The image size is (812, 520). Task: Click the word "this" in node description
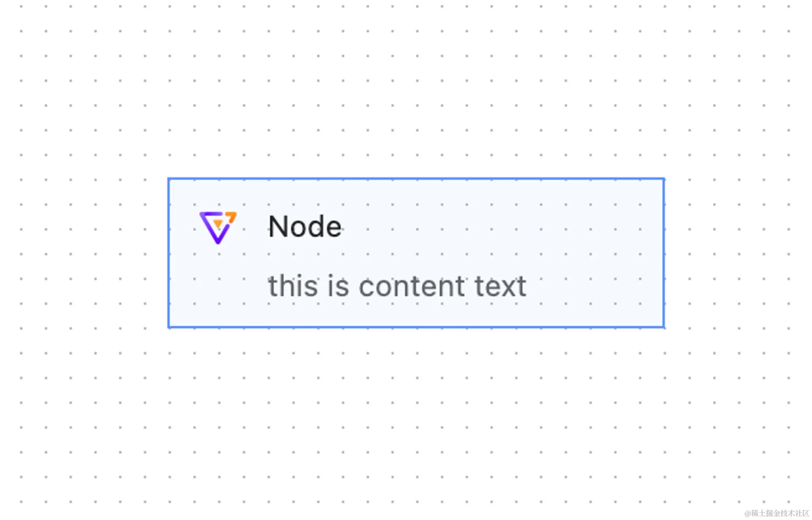(293, 286)
